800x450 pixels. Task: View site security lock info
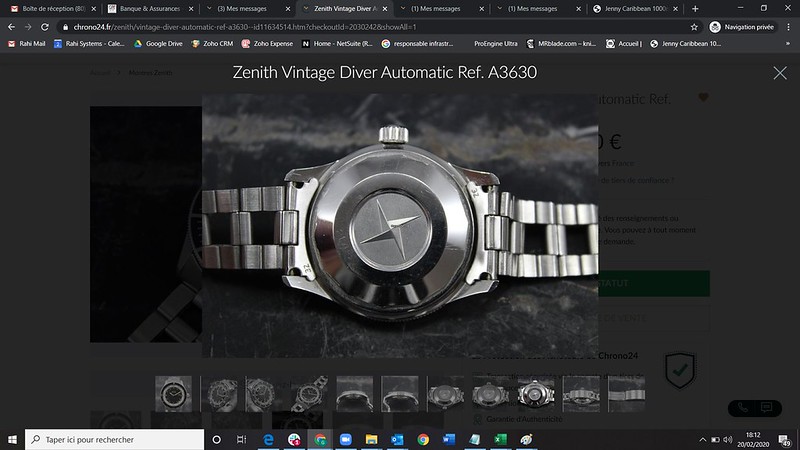pyautogui.click(x=65, y=27)
